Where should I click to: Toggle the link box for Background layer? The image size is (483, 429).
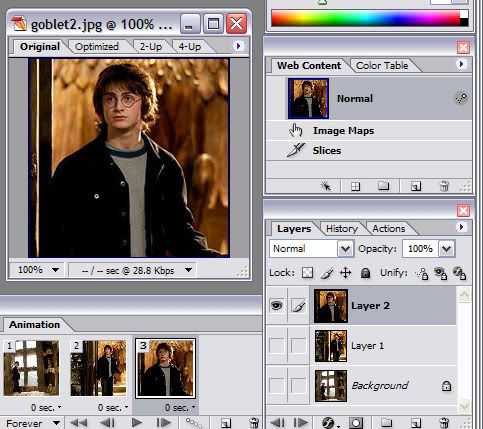point(299,385)
